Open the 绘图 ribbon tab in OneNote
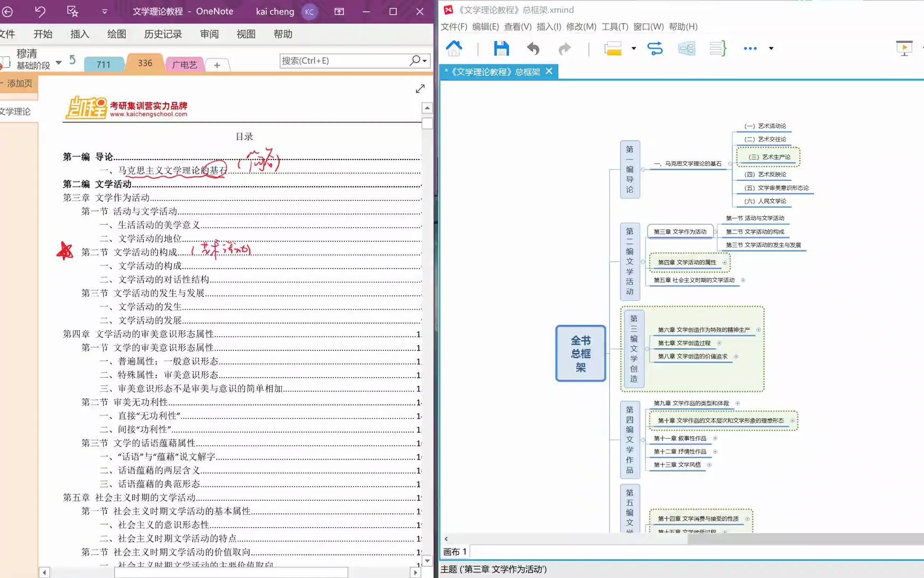The height and width of the screenshot is (578, 924). 117,34
